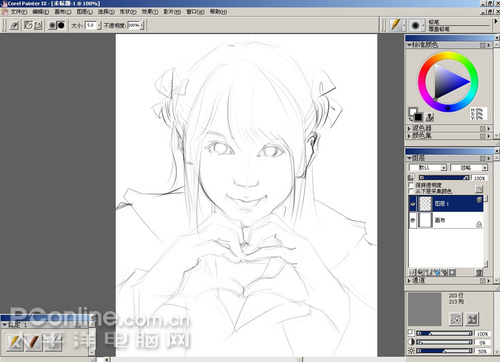Open the brush variant dab icon

tap(415, 25)
